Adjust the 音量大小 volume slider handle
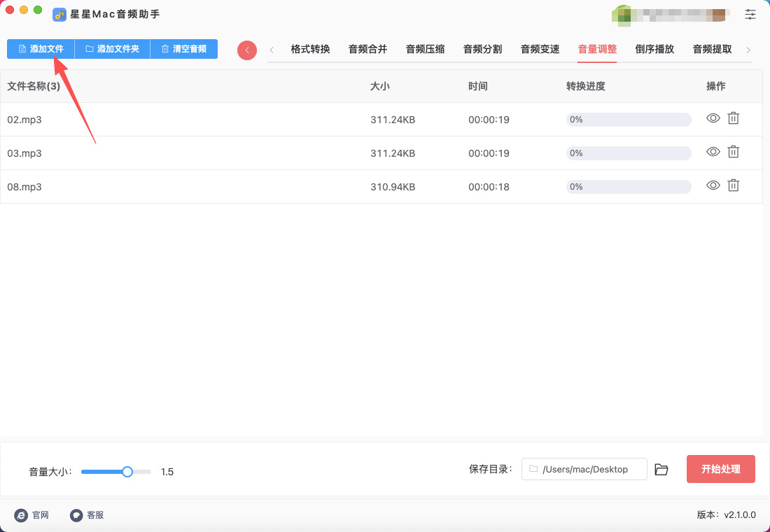770x532 pixels. 127,472
